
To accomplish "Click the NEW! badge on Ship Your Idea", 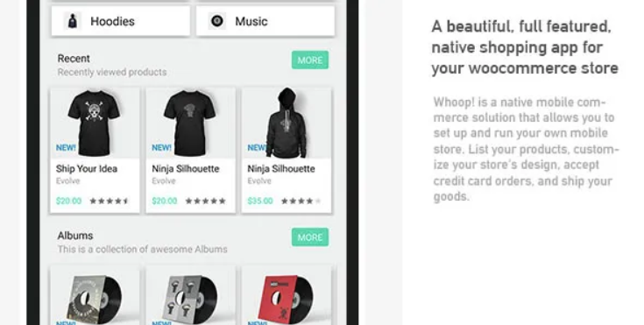I will (x=66, y=147).
